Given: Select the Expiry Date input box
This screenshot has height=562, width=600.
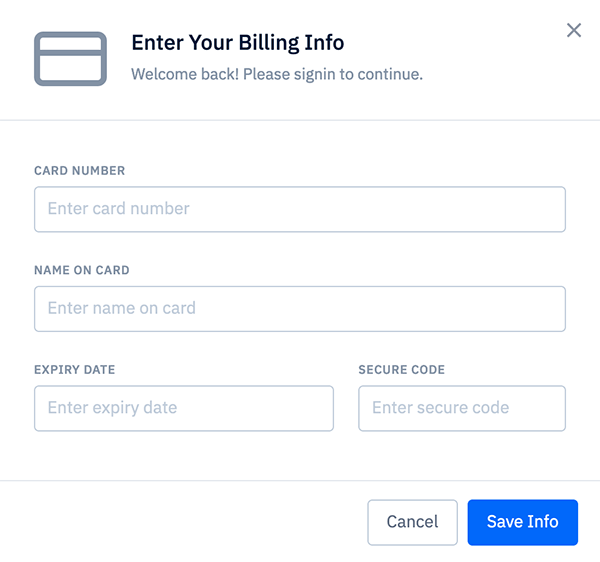Looking at the screenshot, I should point(184,408).
